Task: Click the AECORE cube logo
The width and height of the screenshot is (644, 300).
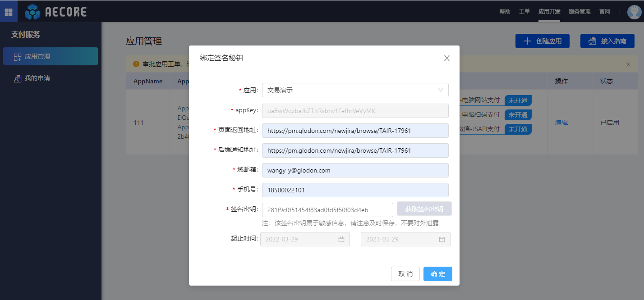Action: [32, 12]
